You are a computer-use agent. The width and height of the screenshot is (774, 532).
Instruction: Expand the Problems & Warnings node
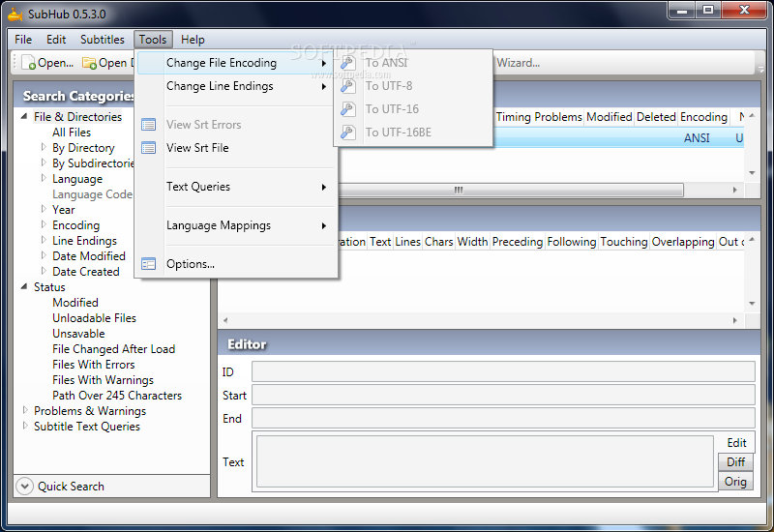click(x=25, y=410)
